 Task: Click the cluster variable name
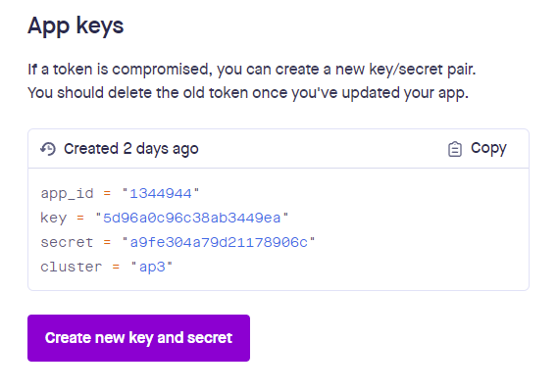72,268
